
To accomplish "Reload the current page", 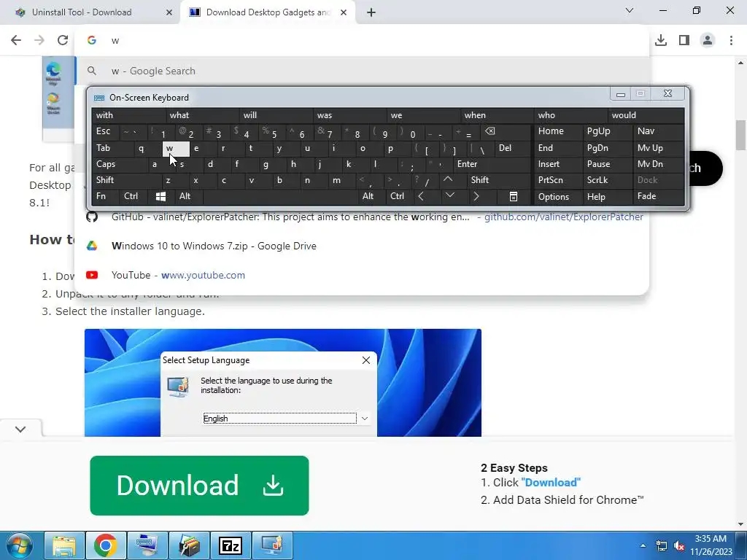I will 63,40.
